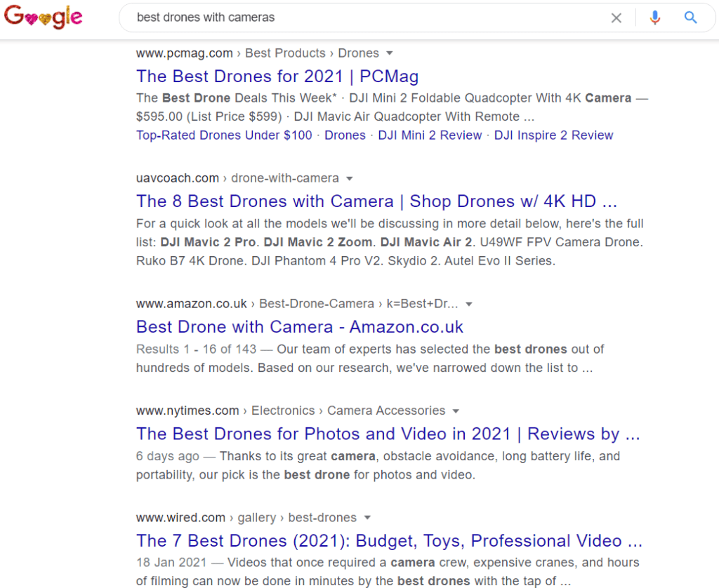Expand the dropdown arrow beside the wired.com breadcrumb
Screen dimensions: 719x588
(367, 518)
